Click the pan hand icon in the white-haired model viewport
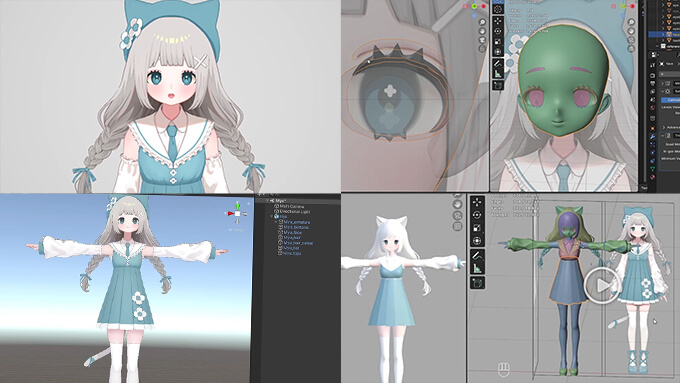This screenshot has height=383, width=680. pos(458,204)
